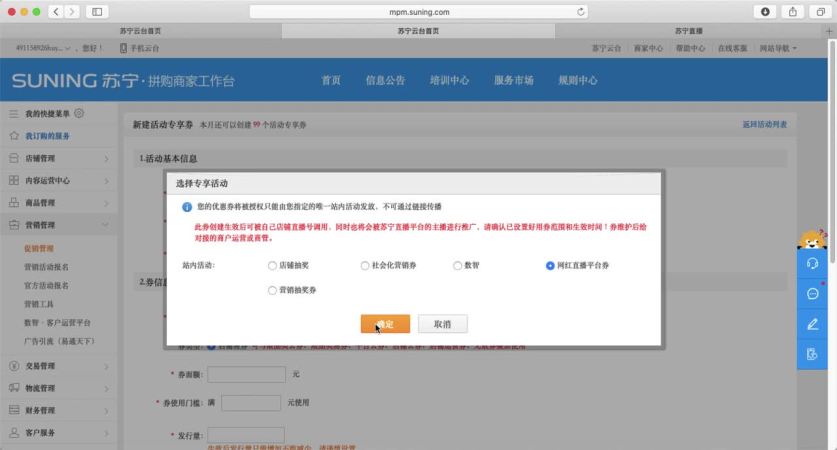Open the 商家中心 top link
837x450 pixels.
coord(648,48)
